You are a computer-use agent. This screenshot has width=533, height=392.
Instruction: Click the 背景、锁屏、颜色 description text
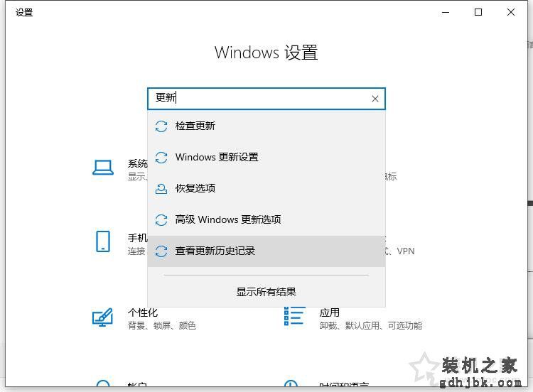click(162, 326)
